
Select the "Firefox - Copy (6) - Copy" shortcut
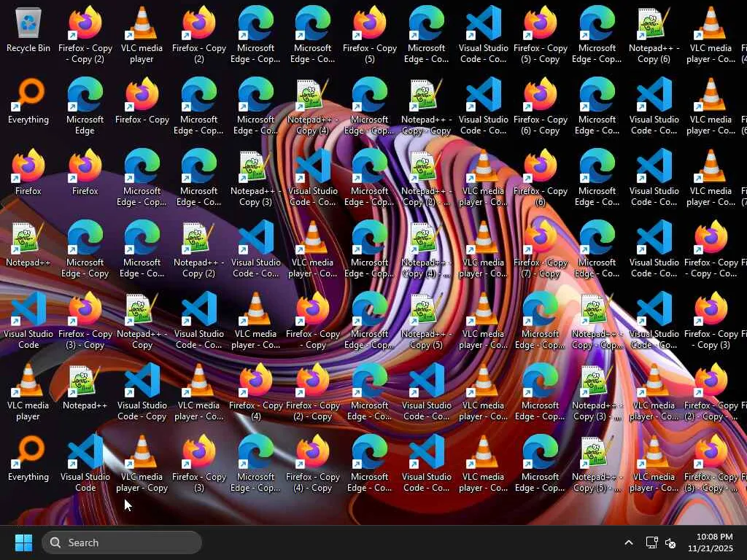click(x=541, y=106)
